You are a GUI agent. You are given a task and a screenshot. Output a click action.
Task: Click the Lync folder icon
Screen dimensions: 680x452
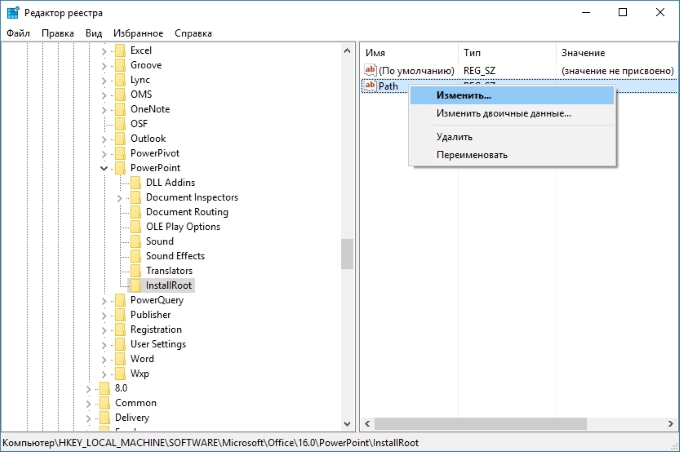[x=120, y=80]
